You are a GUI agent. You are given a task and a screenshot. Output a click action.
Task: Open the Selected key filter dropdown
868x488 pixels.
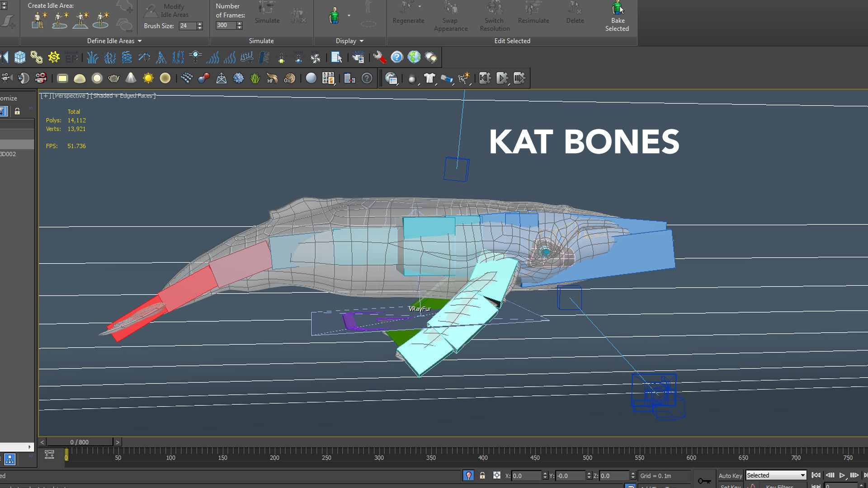pos(776,475)
